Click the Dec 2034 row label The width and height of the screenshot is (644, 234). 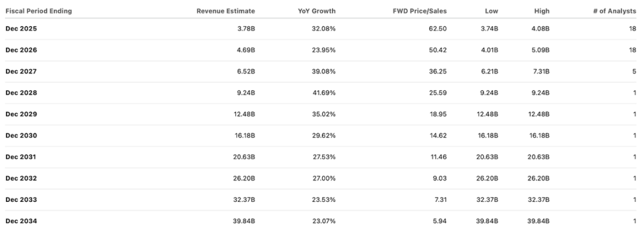[21, 221]
